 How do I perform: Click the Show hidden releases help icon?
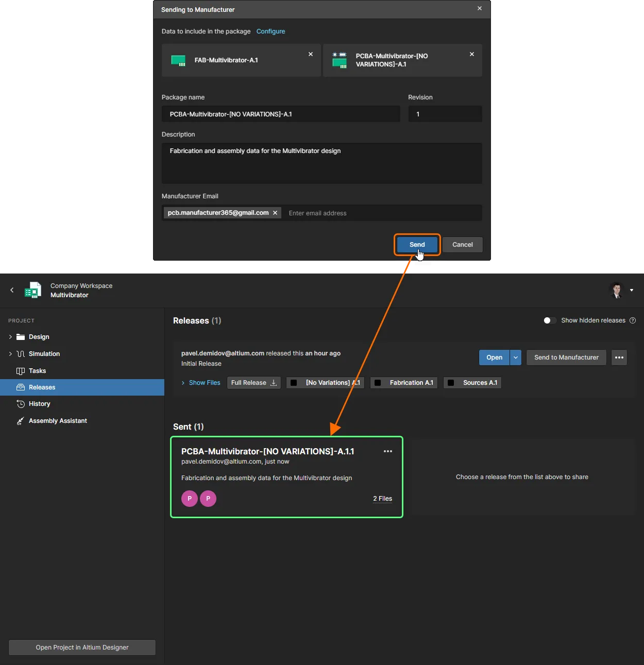click(x=633, y=320)
